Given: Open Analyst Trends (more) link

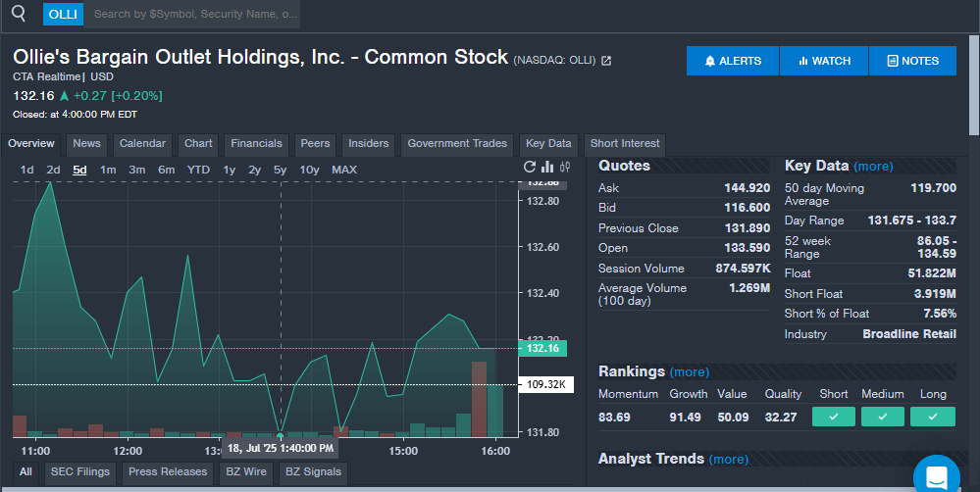Looking at the screenshot, I should pyautogui.click(x=729, y=460).
